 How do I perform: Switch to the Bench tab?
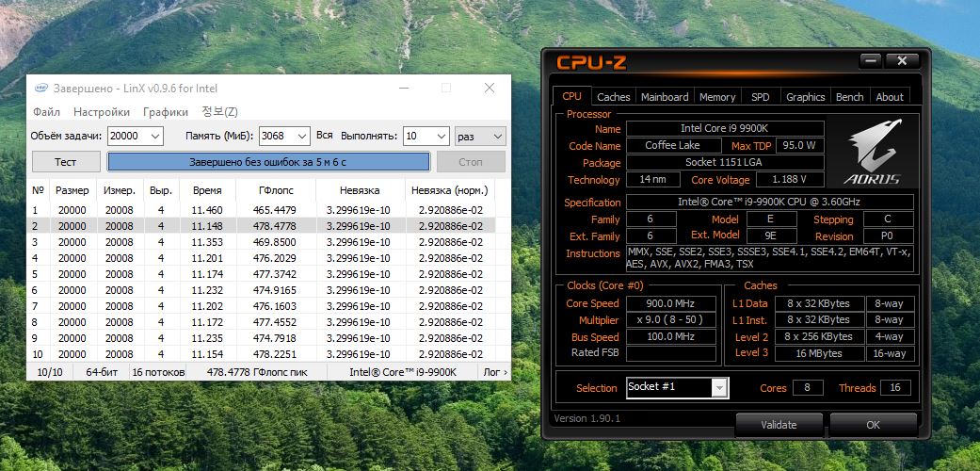(x=849, y=97)
